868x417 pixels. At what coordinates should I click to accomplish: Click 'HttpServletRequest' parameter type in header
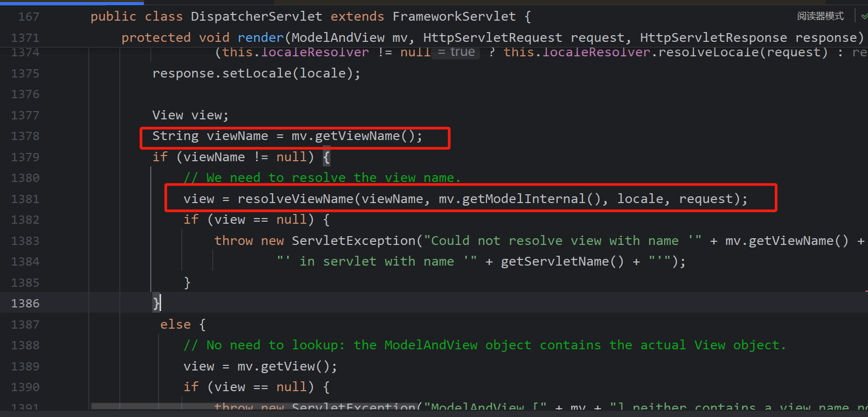pos(493,38)
